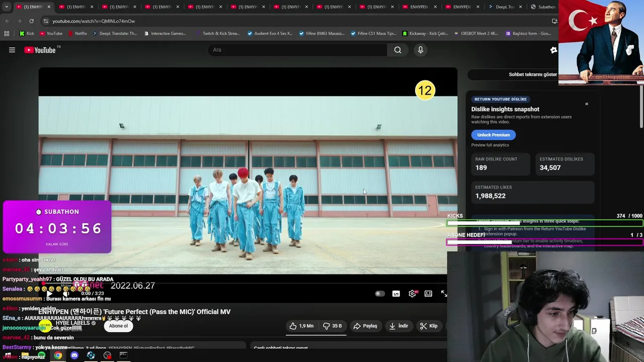This screenshot has height=362, width=644.
Task: Mute the video with the speaker icon
Action: [x=65, y=294]
